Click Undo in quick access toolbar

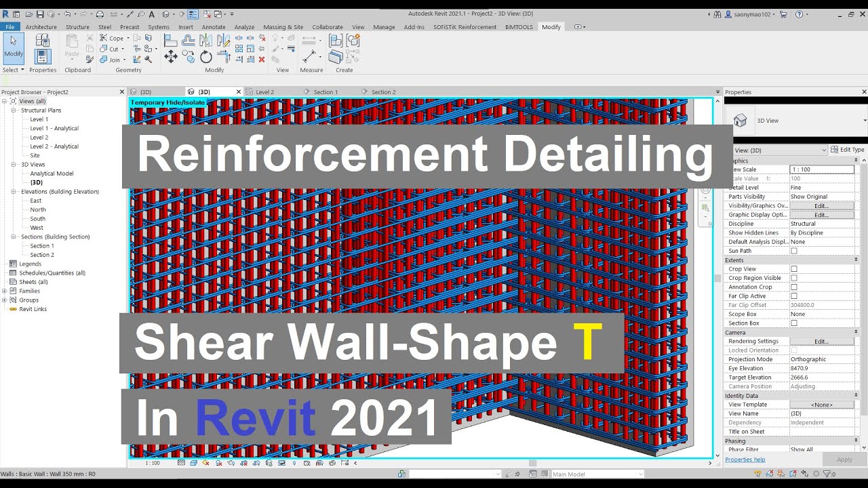pos(66,14)
